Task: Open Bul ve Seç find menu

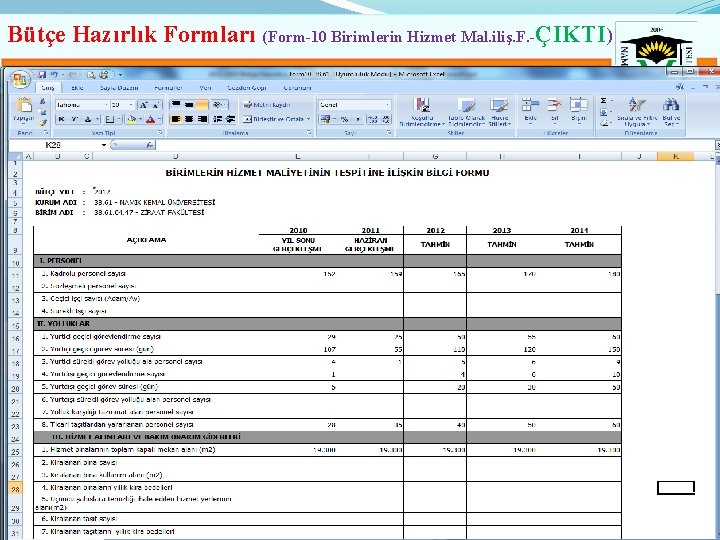Action: [671, 112]
